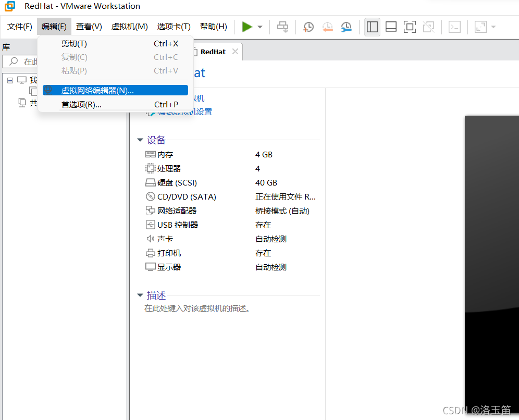This screenshot has height=420, width=519.
Task: Click the description text field placeholder
Action: 197,308
